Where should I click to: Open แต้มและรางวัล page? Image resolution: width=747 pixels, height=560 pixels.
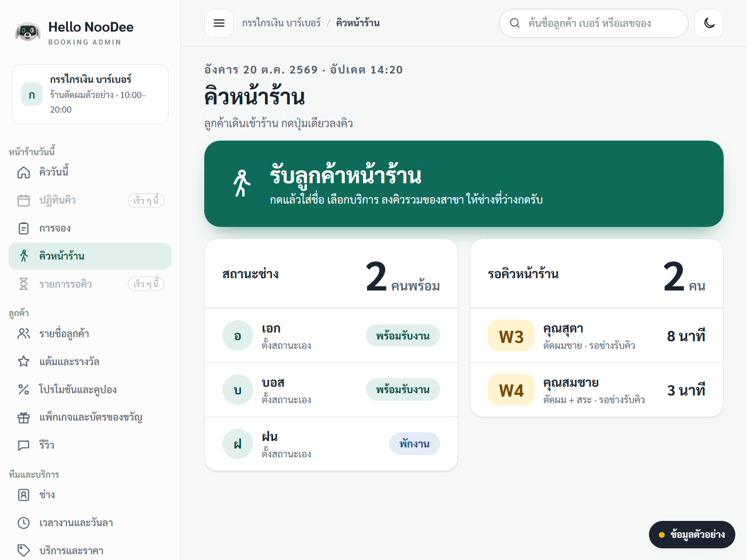pos(90,362)
